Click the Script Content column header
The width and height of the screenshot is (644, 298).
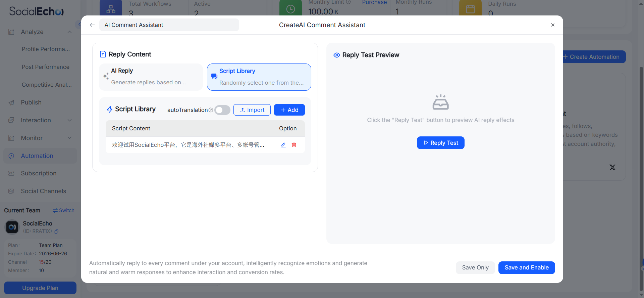(x=131, y=128)
